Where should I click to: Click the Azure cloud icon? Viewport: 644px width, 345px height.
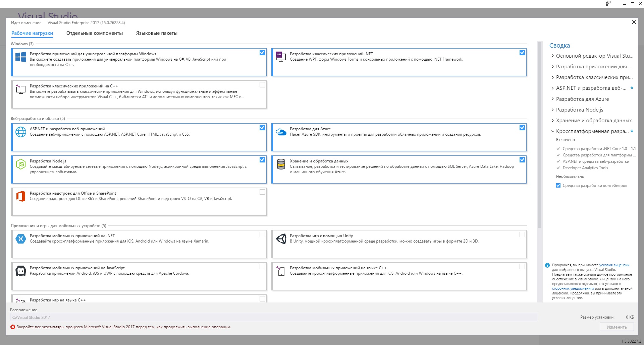click(x=281, y=132)
